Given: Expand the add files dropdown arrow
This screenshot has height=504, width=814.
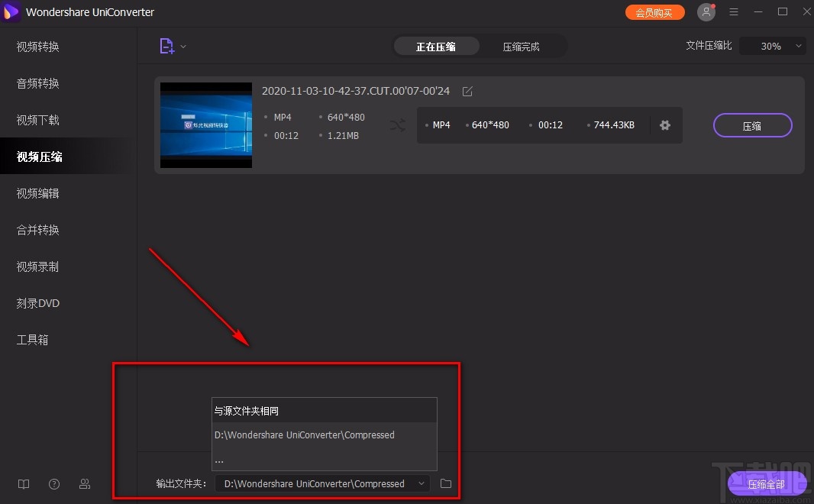Looking at the screenshot, I should tap(183, 46).
